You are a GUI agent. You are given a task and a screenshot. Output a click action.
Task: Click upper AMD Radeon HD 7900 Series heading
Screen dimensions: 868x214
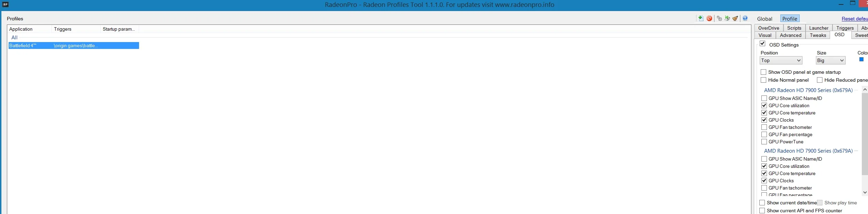pyautogui.click(x=808, y=90)
